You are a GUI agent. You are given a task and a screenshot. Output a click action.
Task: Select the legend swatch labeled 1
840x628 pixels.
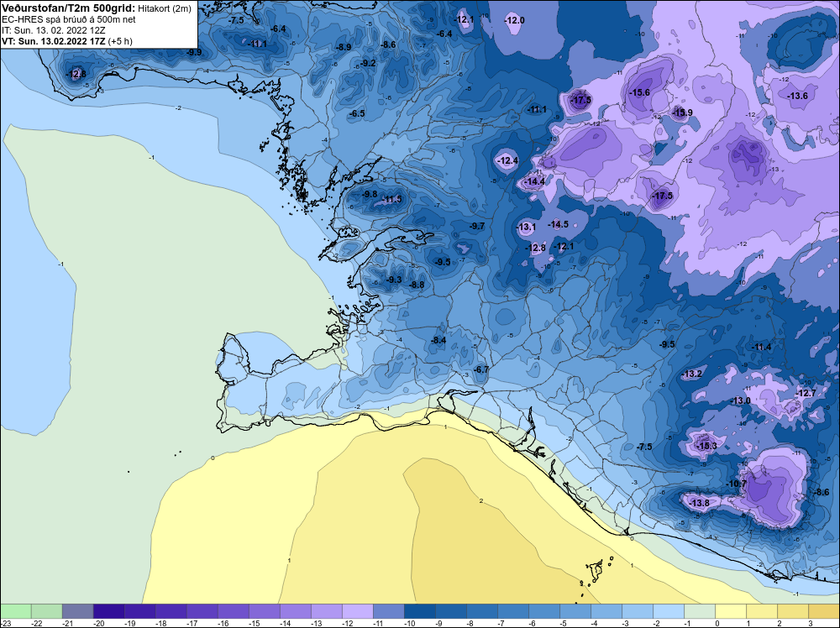pyautogui.click(x=761, y=611)
